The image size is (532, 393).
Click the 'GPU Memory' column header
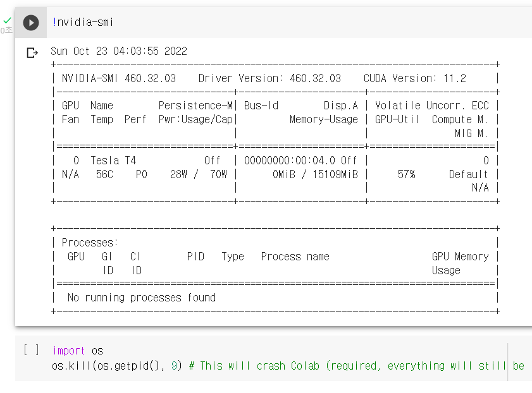(x=461, y=257)
